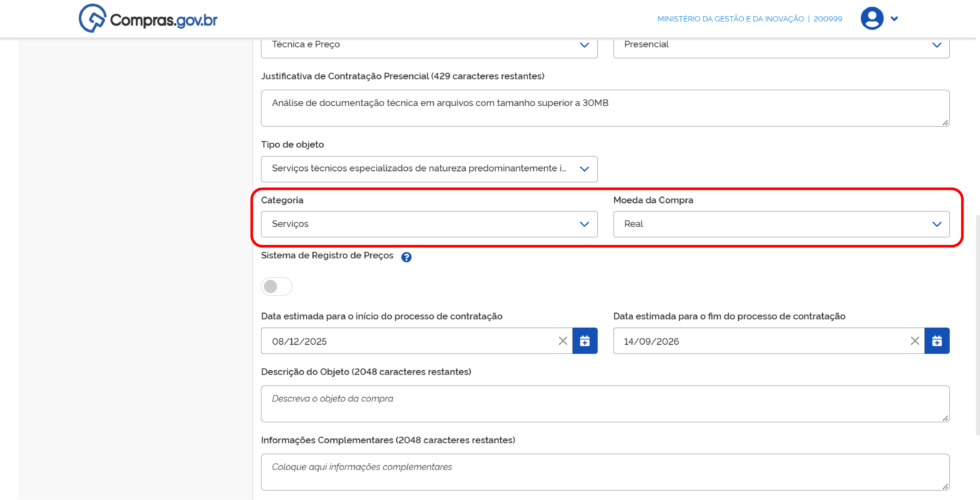
Task: Grab resize handle of Informações Complementares text area
Action: tap(945, 487)
